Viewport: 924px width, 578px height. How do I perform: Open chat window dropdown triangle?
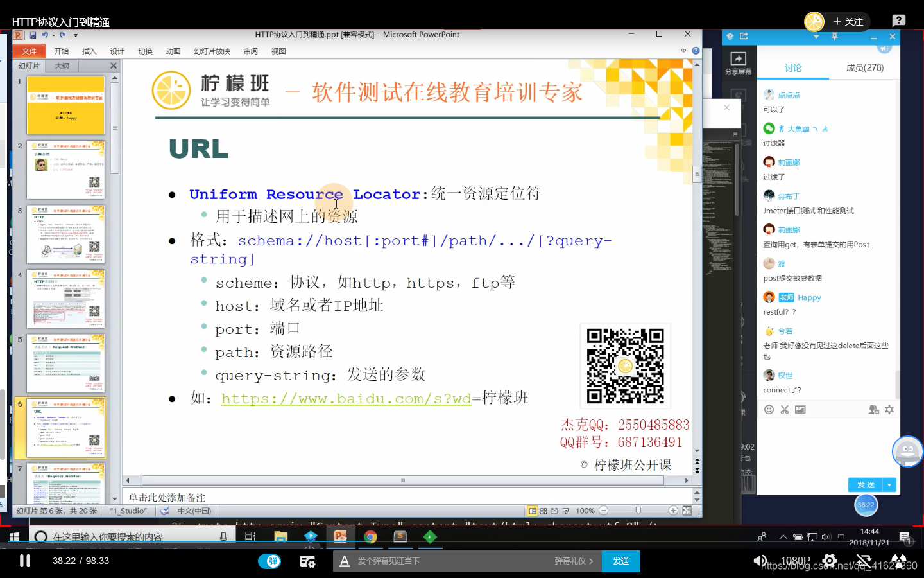pos(816,37)
